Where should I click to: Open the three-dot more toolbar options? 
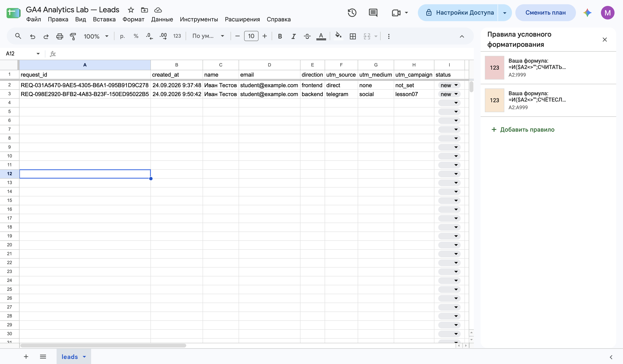point(389,36)
